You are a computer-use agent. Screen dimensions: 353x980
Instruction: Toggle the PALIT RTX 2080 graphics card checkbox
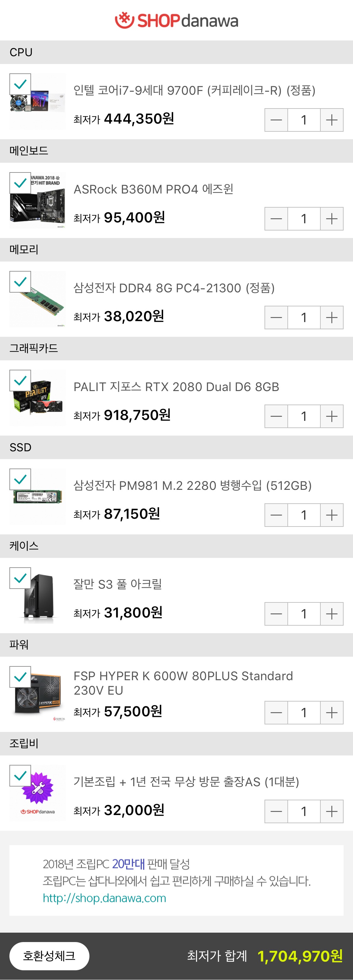coord(20,380)
